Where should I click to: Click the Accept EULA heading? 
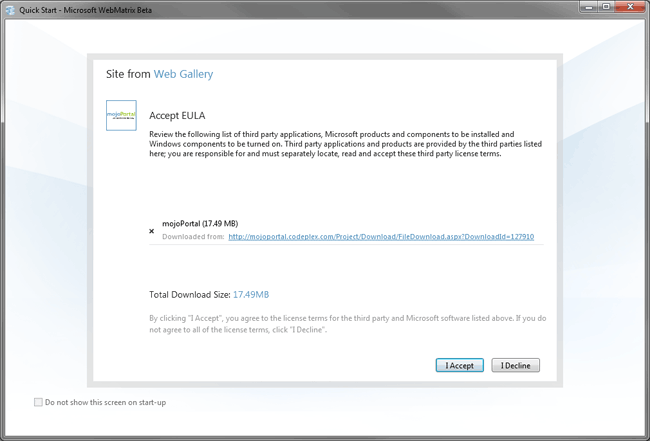(x=176, y=115)
